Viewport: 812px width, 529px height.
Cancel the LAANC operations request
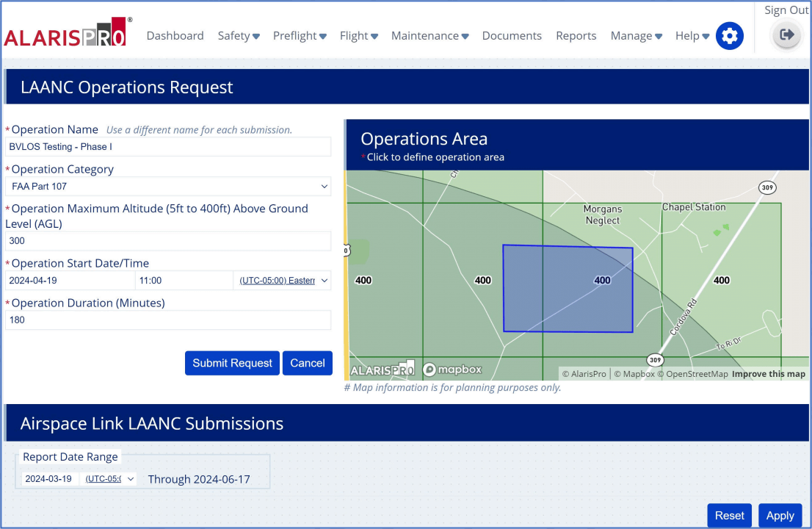307,363
